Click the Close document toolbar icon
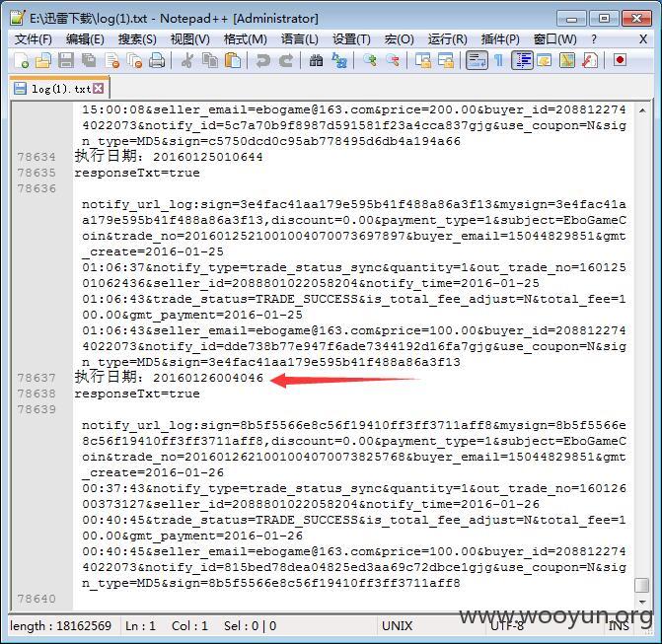Viewport: 662px width, 644px height. (x=111, y=61)
